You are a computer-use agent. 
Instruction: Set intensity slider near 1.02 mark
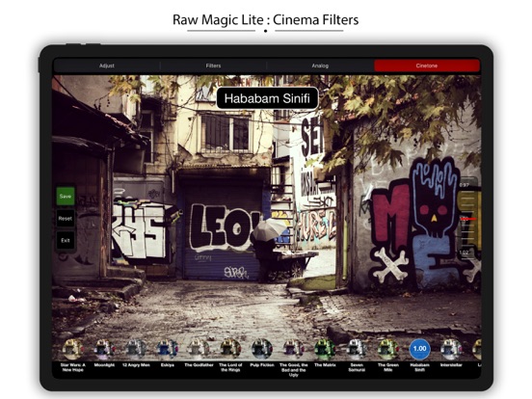coord(464,253)
